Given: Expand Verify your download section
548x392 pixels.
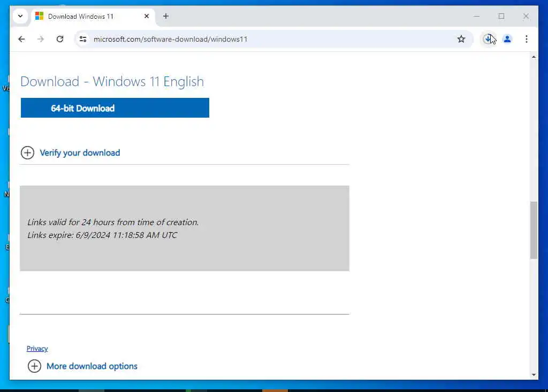Looking at the screenshot, I should point(80,153).
